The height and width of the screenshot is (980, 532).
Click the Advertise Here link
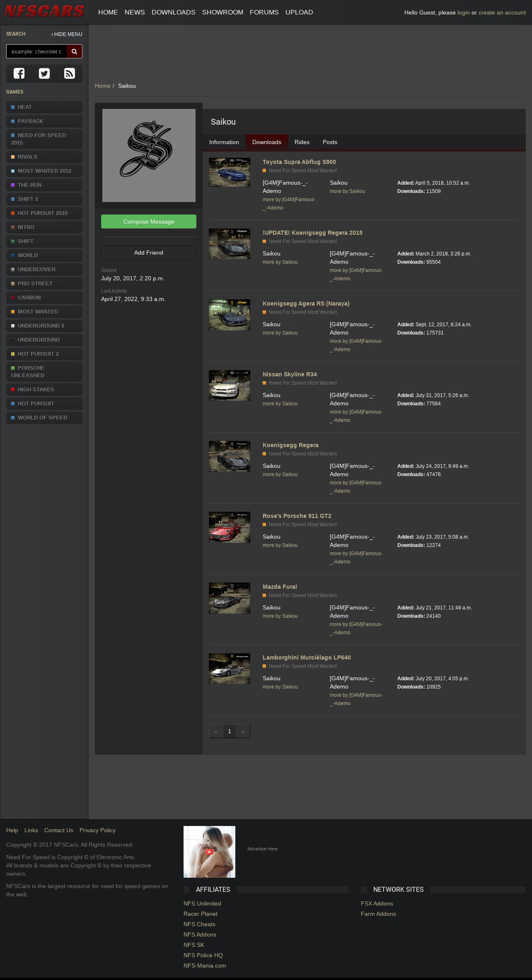[262, 849]
